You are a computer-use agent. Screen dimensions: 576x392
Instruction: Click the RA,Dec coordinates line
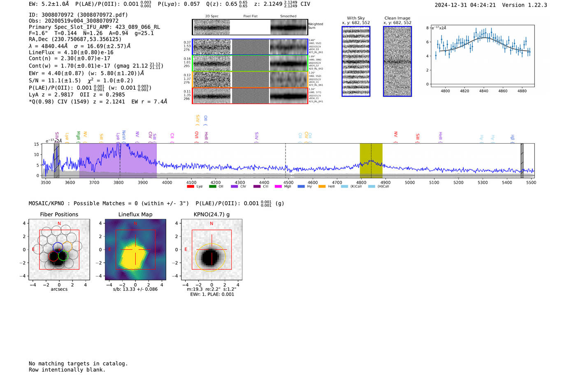coord(75,39)
